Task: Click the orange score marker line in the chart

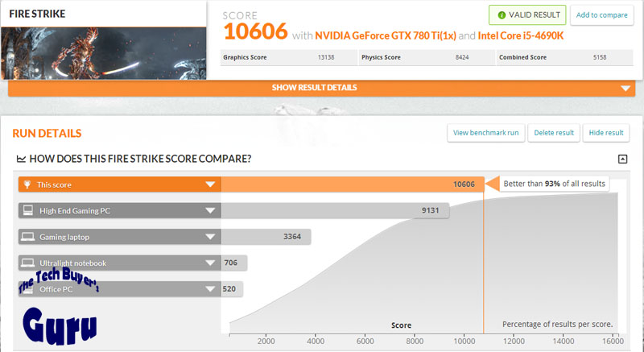Action: coord(484,263)
